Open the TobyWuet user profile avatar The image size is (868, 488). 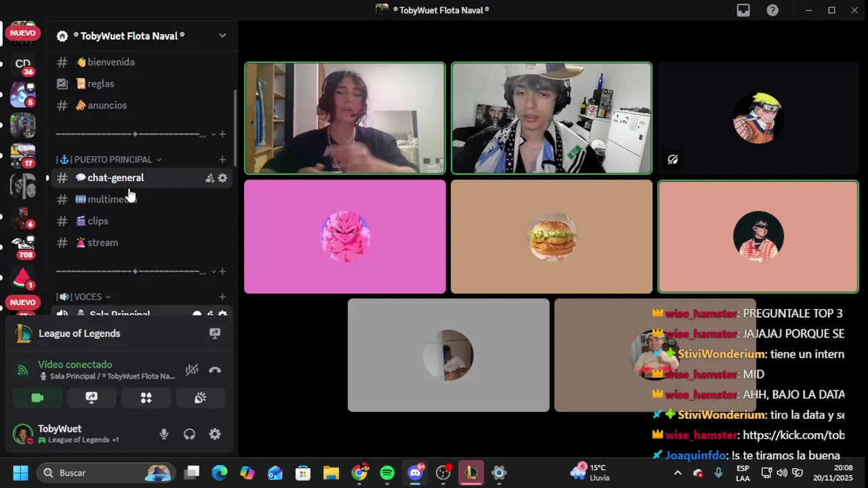pyautogui.click(x=22, y=434)
